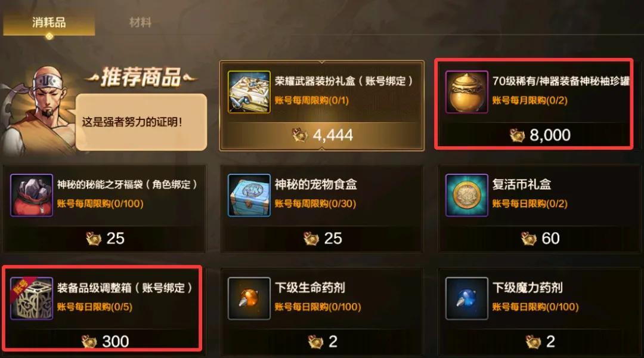
Task: Select the blue 下级魔力药剂 potion icon
Action: [466, 298]
